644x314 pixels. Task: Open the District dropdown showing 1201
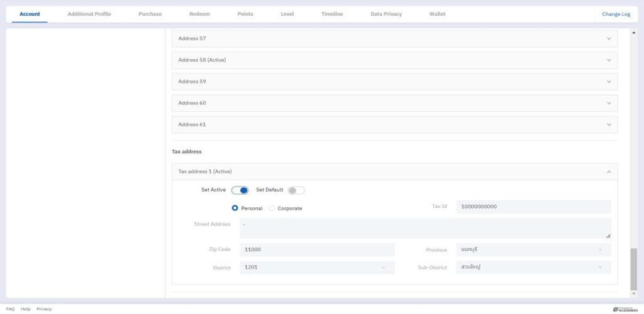[x=316, y=268]
